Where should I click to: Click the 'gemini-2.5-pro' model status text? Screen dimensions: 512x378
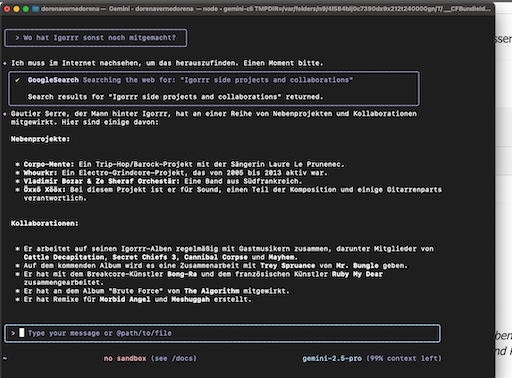[332, 358]
